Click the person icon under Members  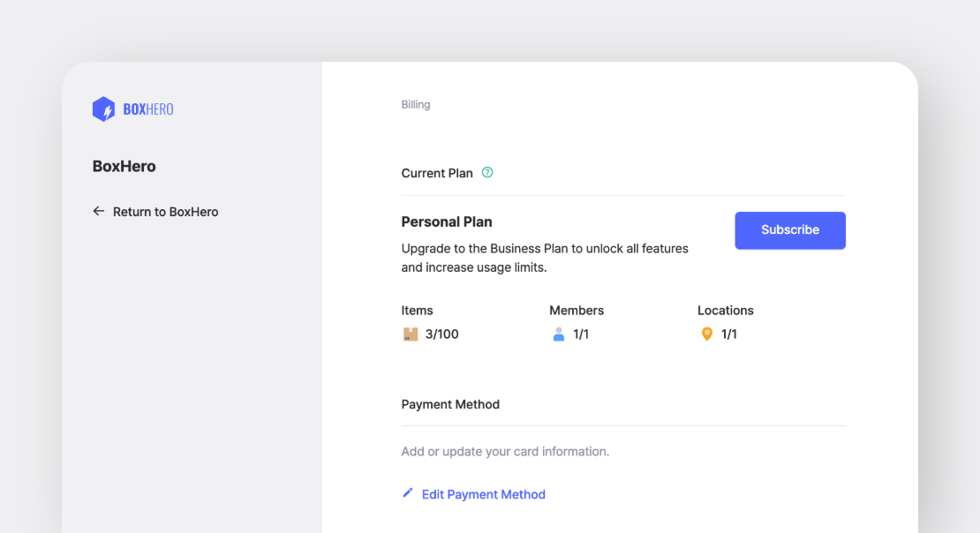558,334
